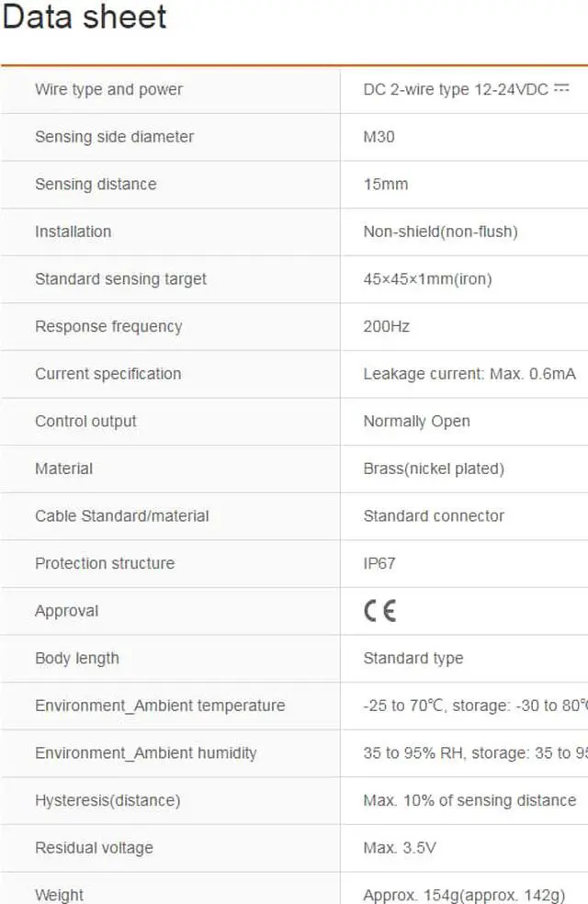Select the Max. 3.5V residual voltage value

[400, 848]
